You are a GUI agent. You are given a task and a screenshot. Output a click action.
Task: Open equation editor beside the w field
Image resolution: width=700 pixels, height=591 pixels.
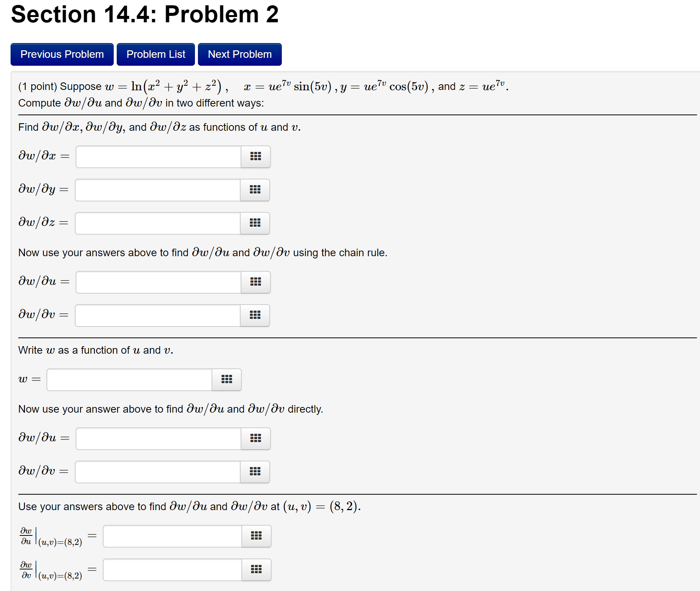point(226,380)
